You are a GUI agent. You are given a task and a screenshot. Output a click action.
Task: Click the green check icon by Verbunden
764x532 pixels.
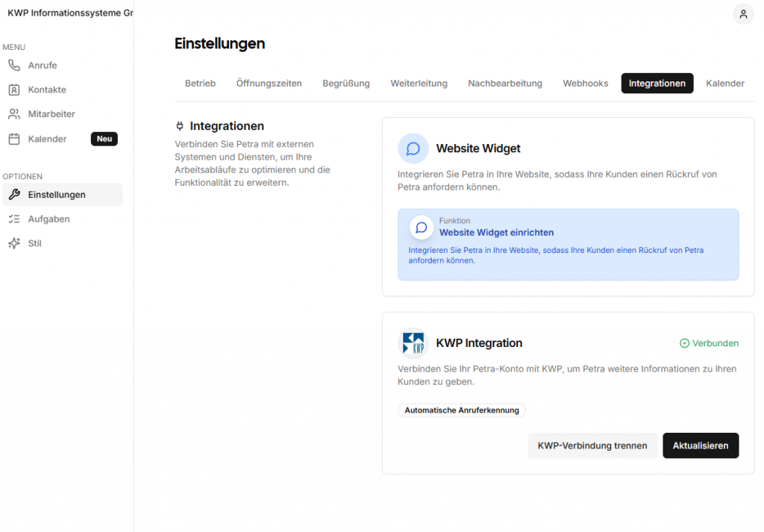point(685,343)
